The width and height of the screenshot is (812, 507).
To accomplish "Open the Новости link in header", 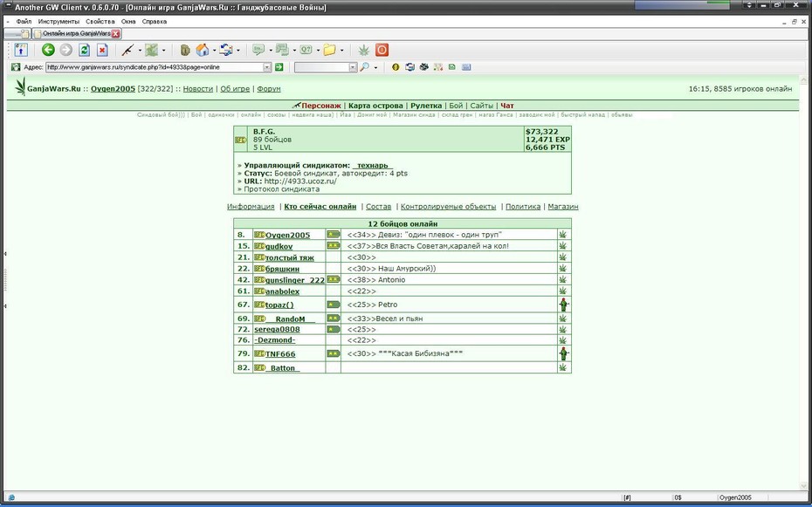I will 198,89.
